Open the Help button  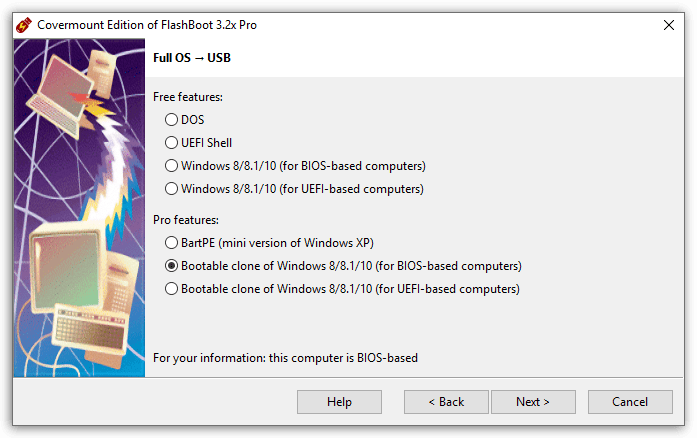339,402
